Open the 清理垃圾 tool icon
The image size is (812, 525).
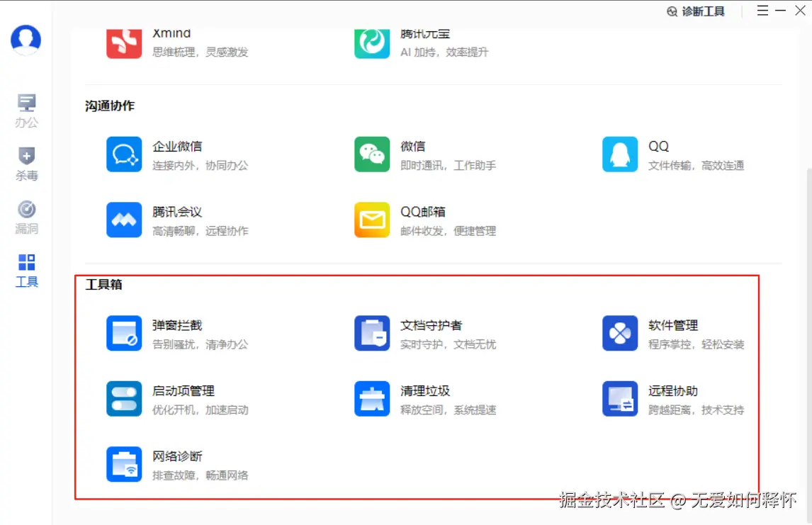click(x=372, y=399)
